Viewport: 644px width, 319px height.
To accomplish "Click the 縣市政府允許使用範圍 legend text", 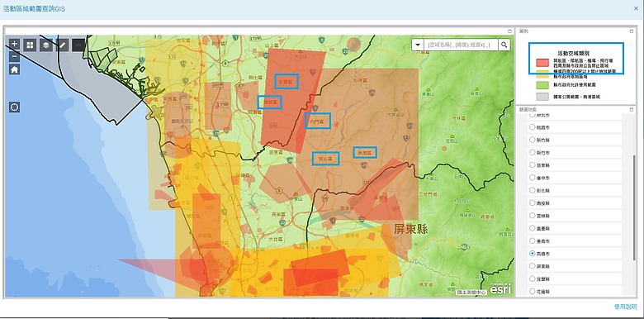I will [575, 84].
